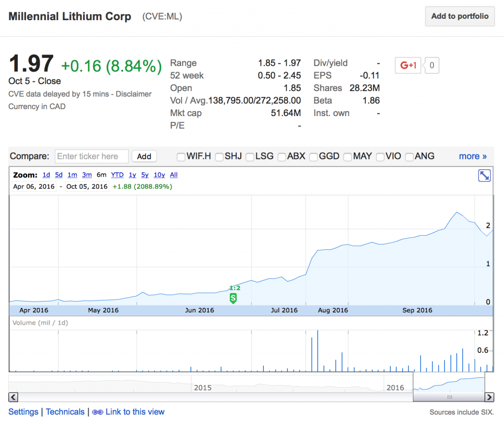Click chain icon beside Link to this view
504x424 pixels.
(97, 412)
